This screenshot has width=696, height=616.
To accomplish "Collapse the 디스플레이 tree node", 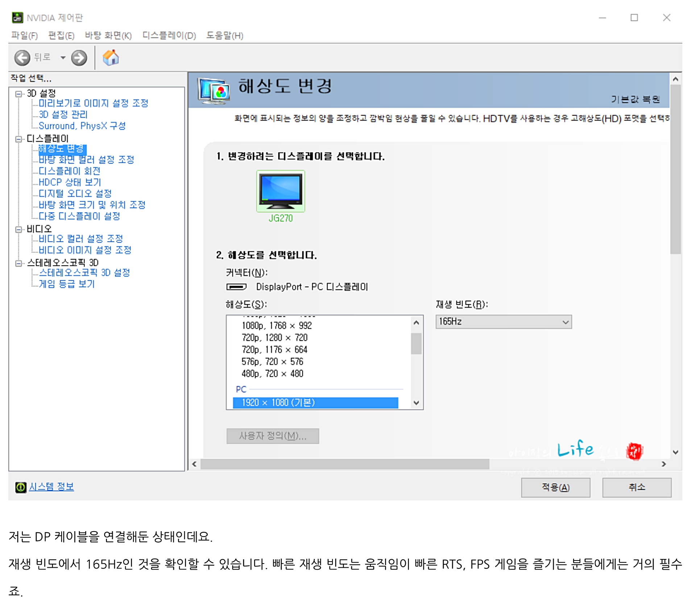I will click(x=18, y=139).
